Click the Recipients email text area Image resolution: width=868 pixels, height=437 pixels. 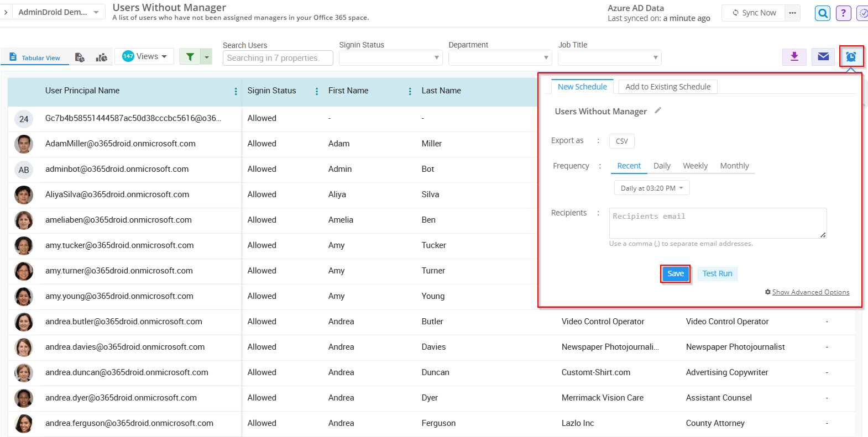[718, 223]
